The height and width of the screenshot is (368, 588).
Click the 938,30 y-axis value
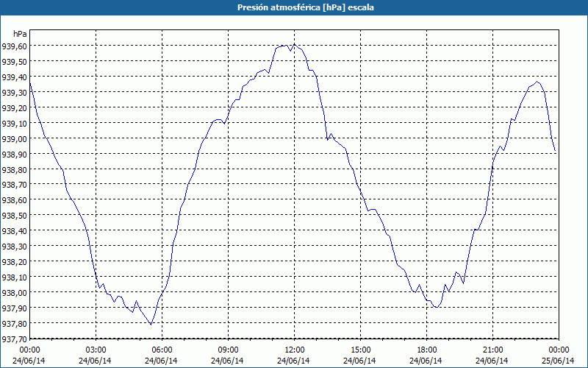[14, 246]
